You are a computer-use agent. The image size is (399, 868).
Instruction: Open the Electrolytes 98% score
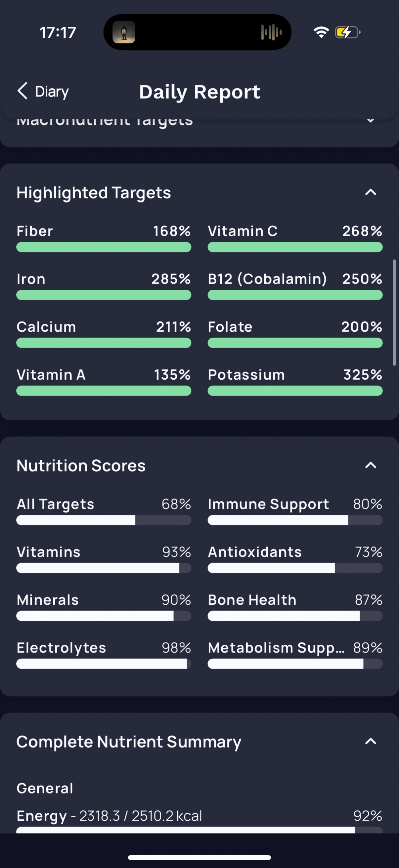point(104,654)
